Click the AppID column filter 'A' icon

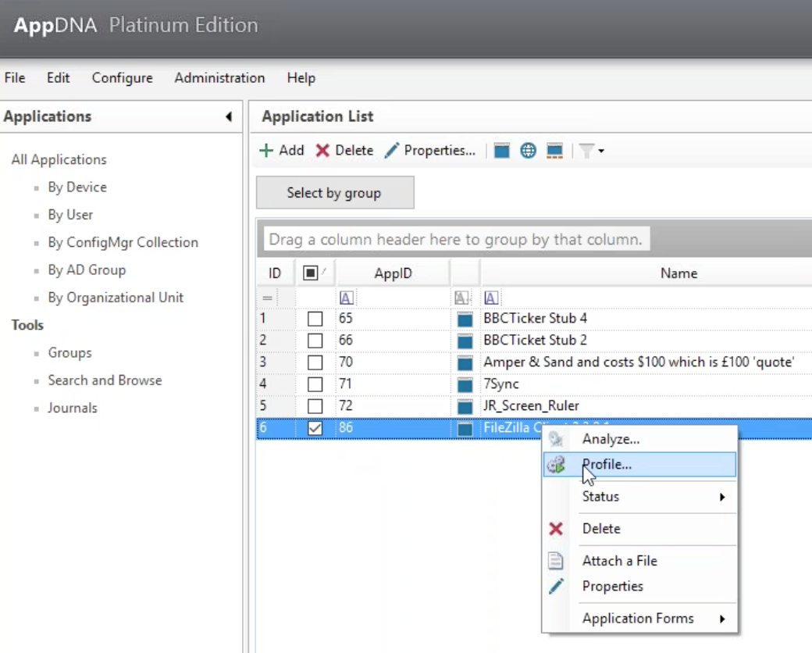[x=346, y=298]
